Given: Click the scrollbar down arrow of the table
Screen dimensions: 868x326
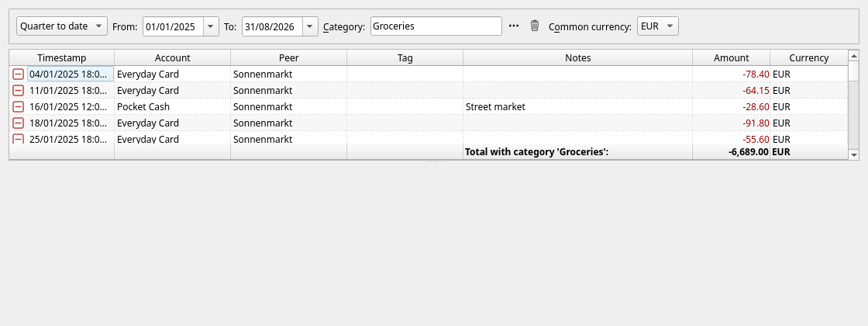Looking at the screenshot, I should [853, 154].
